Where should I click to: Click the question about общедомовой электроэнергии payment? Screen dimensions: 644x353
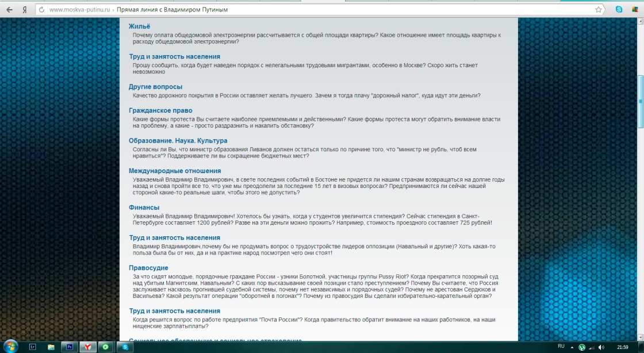click(317, 38)
